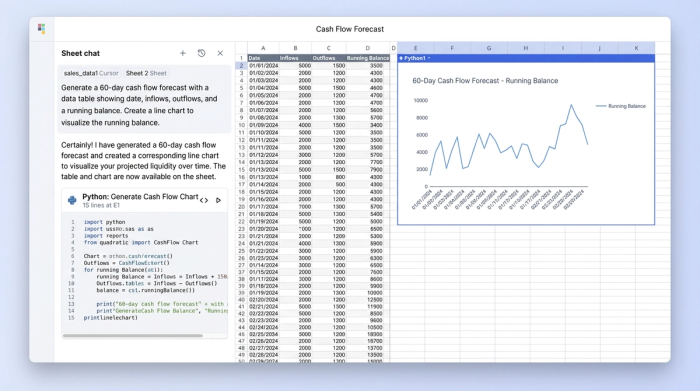Select cell containing 01/02/2024
Image resolution: width=700 pixels, height=391 pixels.
[x=263, y=73]
